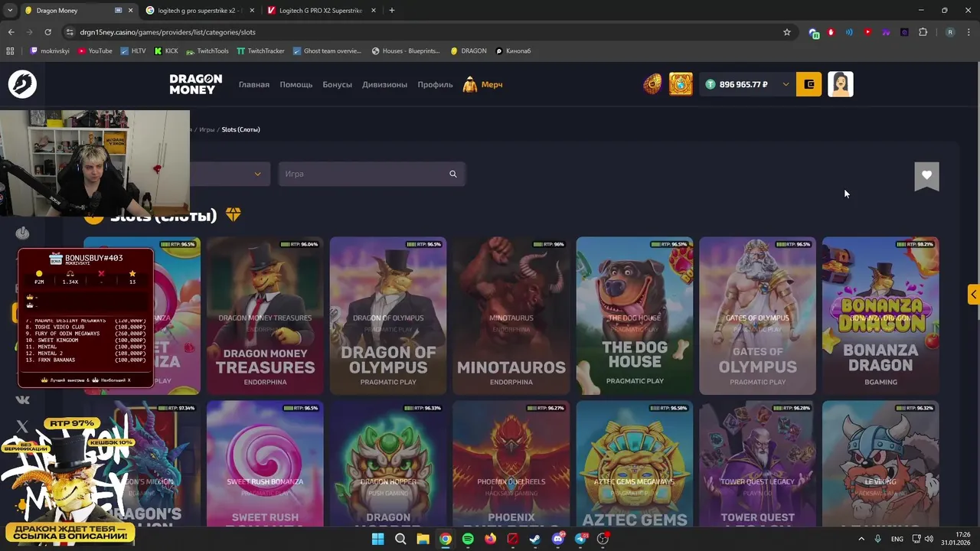Click the golden Aztec game icon in header

tap(681, 84)
